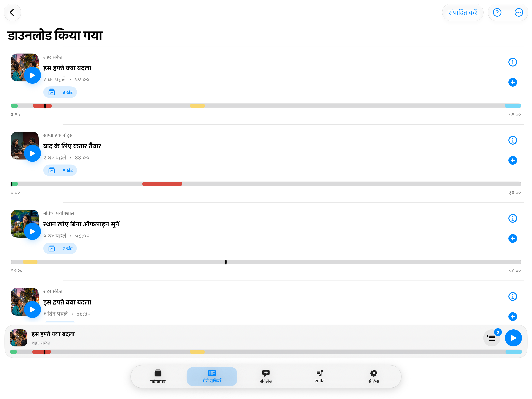Click the blue end segment of the 52:00 bar
The image size is (532, 399).
pos(513,106)
